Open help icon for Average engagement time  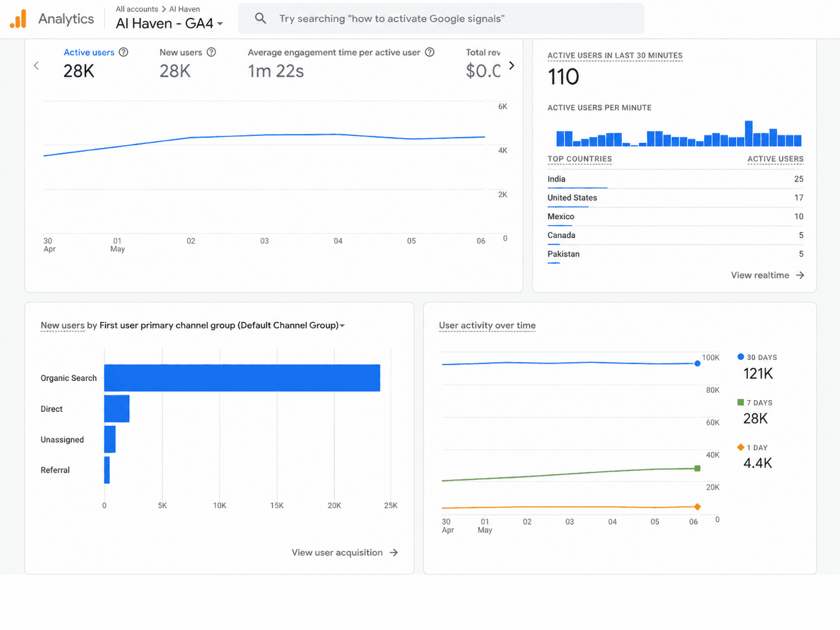(430, 52)
